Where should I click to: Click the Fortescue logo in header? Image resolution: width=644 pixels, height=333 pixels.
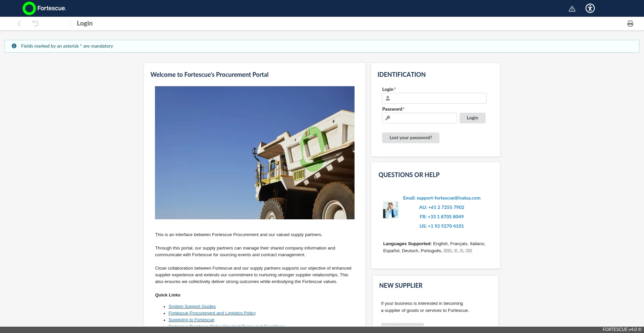(44, 8)
